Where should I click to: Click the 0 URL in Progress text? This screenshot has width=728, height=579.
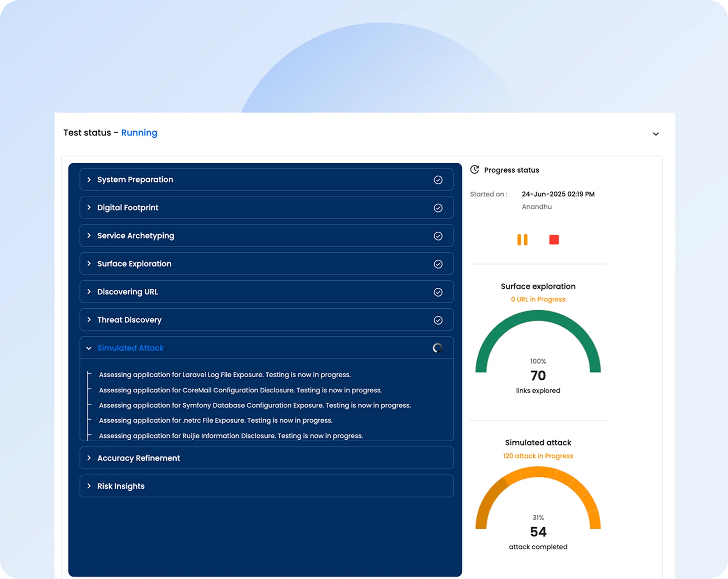pyautogui.click(x=538, y=299)
